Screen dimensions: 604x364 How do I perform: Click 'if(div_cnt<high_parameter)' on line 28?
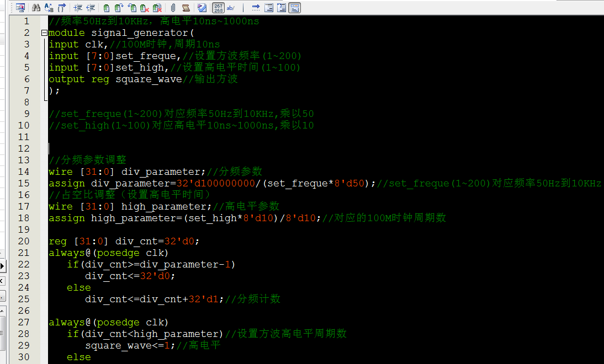click(x=145, y=334)
